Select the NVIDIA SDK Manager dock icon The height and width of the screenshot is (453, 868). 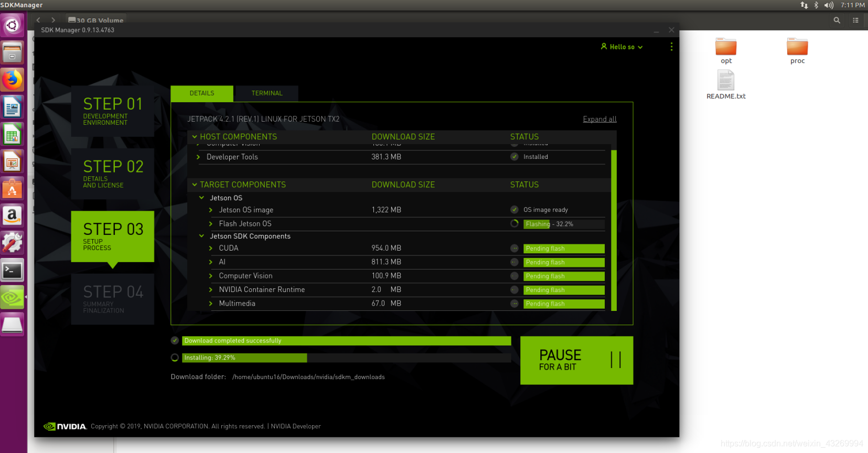click(12, 298)
